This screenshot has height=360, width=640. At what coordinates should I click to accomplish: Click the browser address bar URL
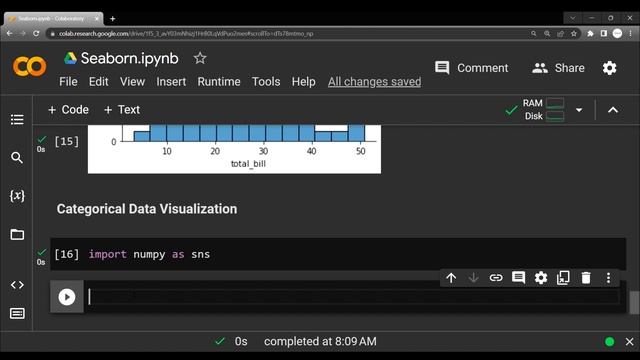[186, 33]
